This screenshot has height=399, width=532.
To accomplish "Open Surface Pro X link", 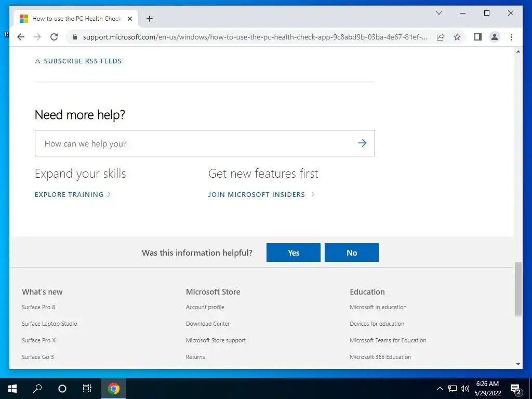I will click(x=38, y=340).
